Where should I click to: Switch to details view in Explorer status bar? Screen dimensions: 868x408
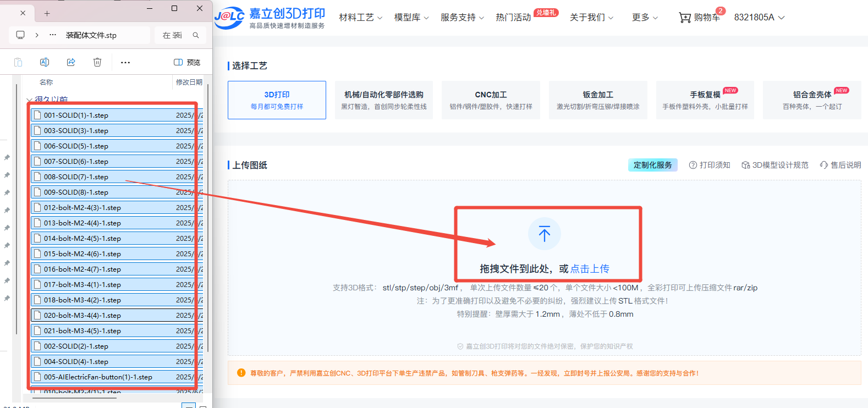pyautogui.click(x=188, y=406)
